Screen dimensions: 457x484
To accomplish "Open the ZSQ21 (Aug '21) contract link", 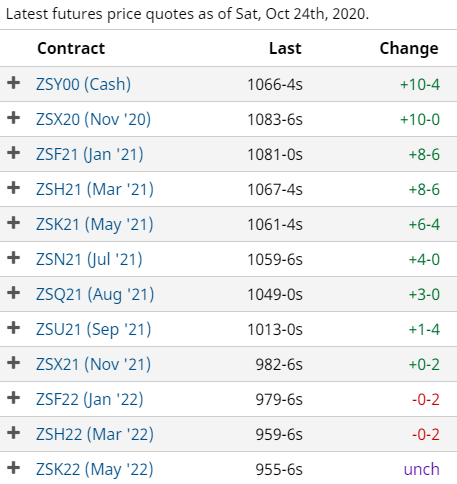I will [95, 294].
